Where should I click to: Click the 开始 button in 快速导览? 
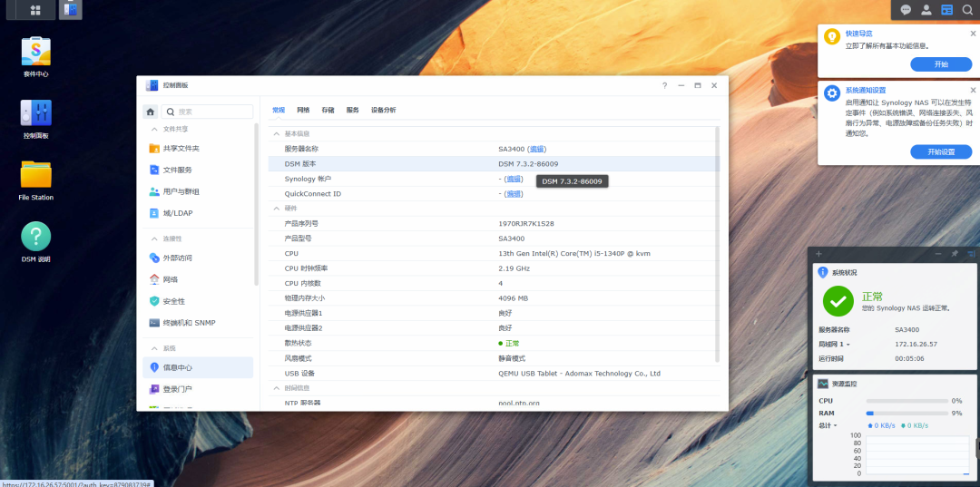(x=941, y=64)
